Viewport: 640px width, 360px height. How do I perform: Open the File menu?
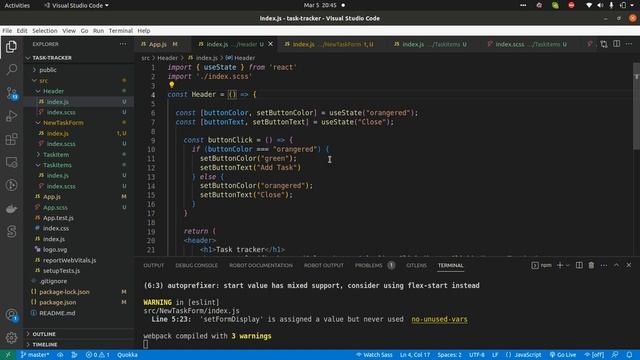pyautogui.click(x=7, y=31)
